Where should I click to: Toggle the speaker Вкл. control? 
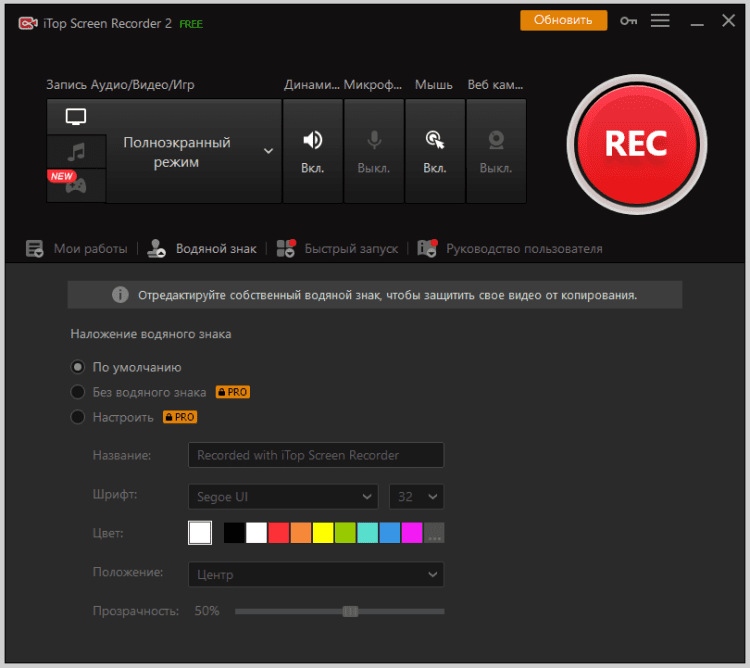pos(313,151)
